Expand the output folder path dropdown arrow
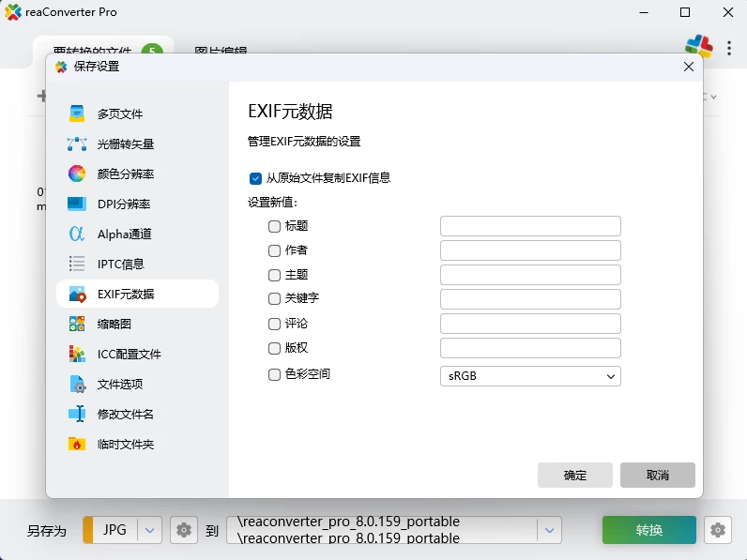The height and width of the screenshot is (560, 747). pyautogui.click(x=549, y=530)
